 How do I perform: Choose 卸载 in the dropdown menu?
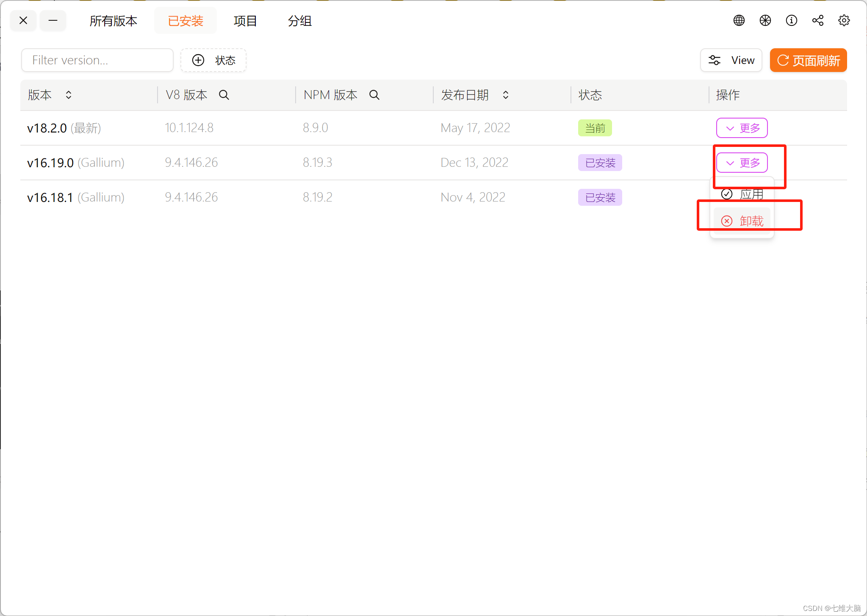(742, 221)
